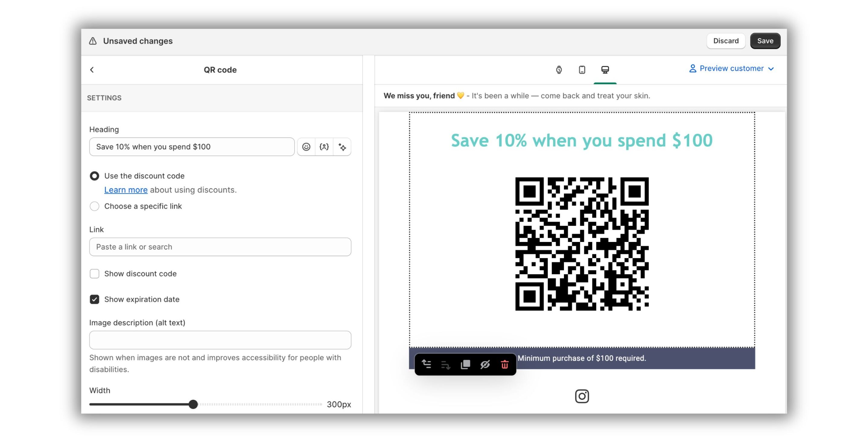Open the Instagram icon in preview

point(582,396)
